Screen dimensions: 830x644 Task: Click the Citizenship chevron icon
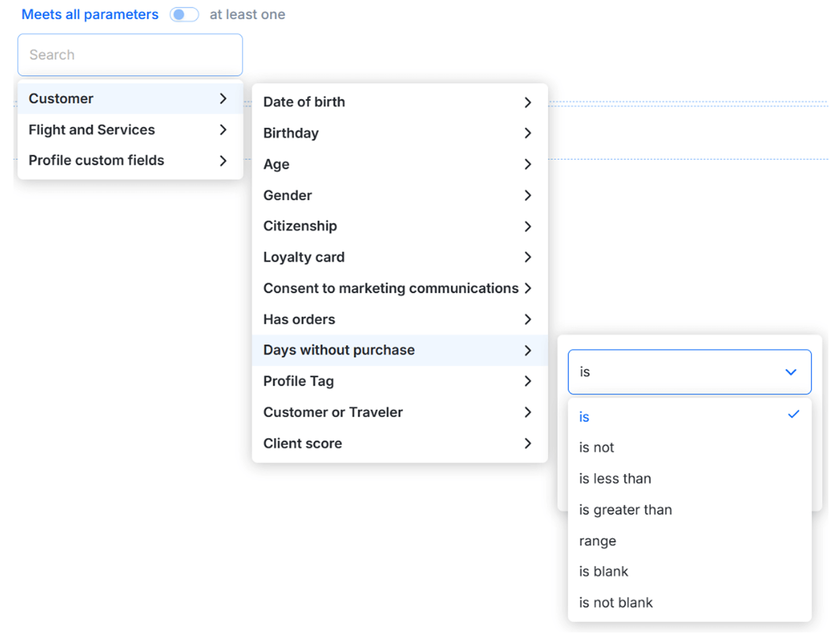pyautogui.click(x=528, y=227)
